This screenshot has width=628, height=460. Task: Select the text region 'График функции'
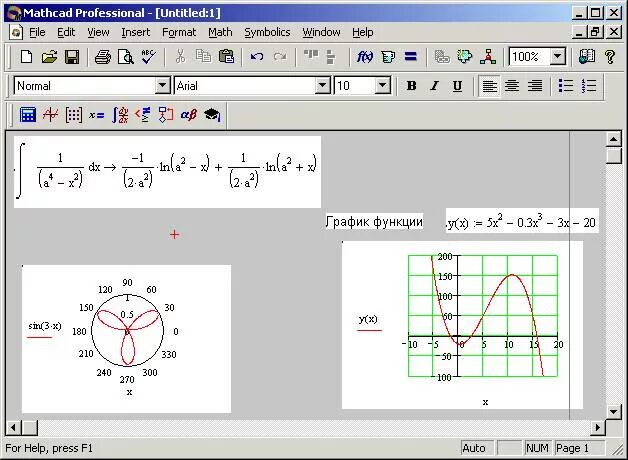click(374, 221)
